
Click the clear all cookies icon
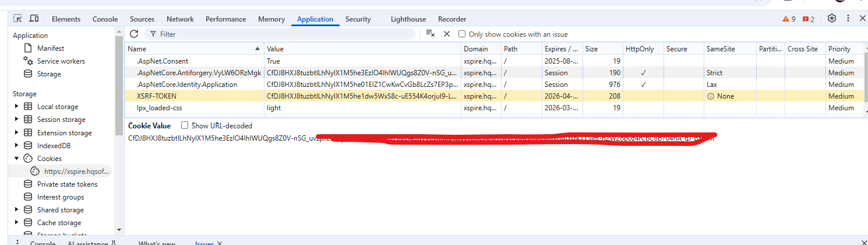click(430, 34)
